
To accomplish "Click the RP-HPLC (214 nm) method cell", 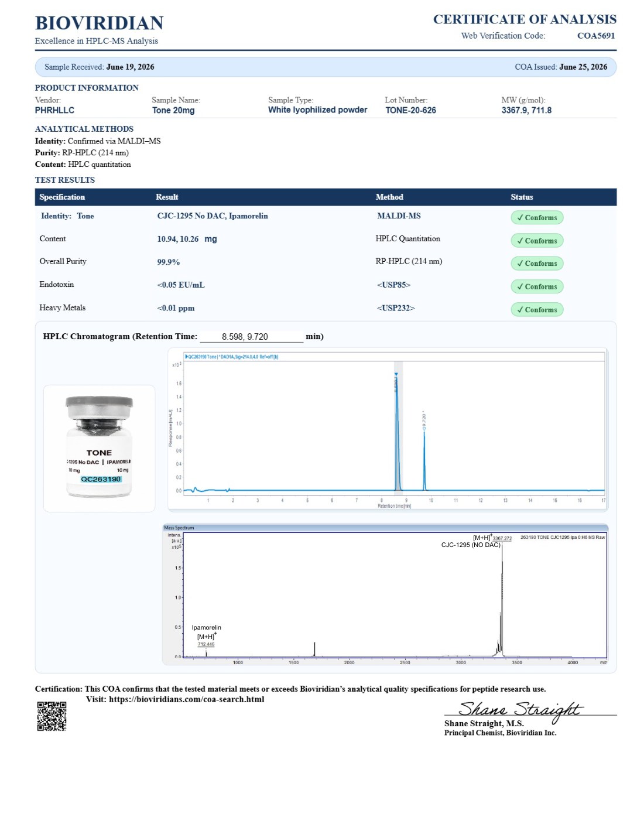I will [x=409, y=262].
